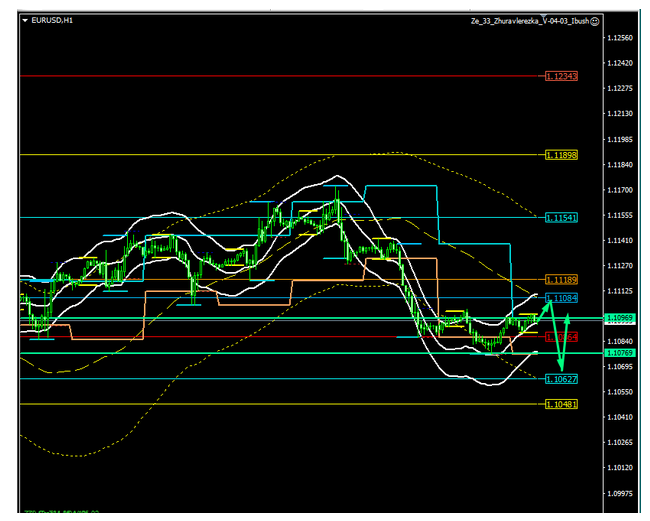Select the cyan 1.11084 price level label
This screenshot has width=650, height=521.
coord(561,297)
